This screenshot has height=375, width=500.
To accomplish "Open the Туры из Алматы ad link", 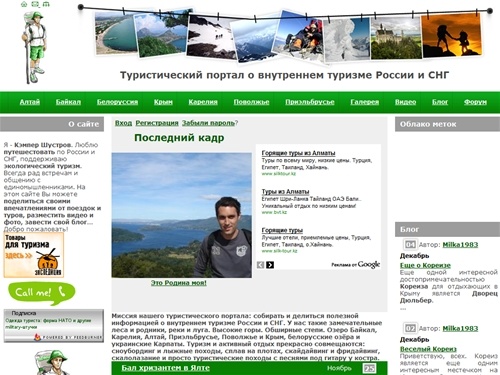I will click(x=285, y=192).
